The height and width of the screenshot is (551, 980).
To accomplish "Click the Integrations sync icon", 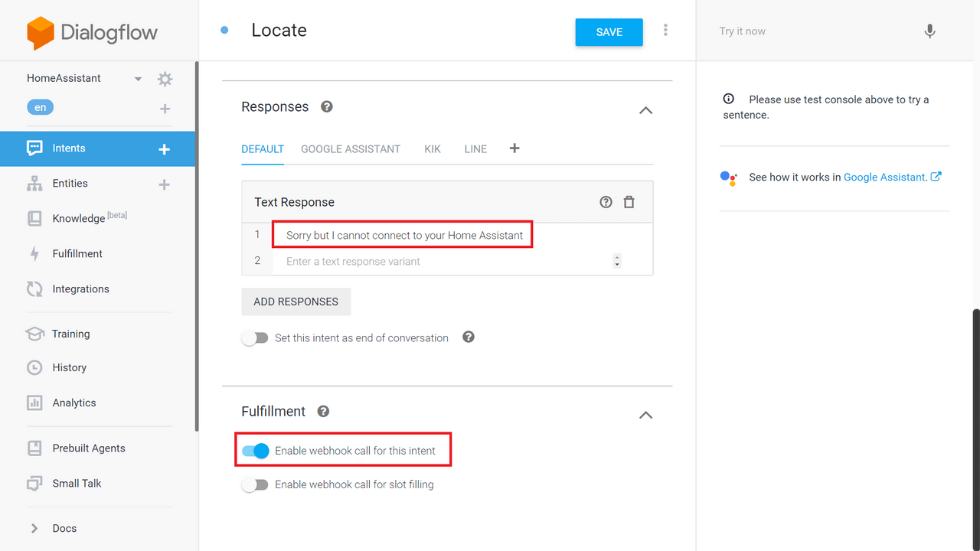I will point(34,289).
